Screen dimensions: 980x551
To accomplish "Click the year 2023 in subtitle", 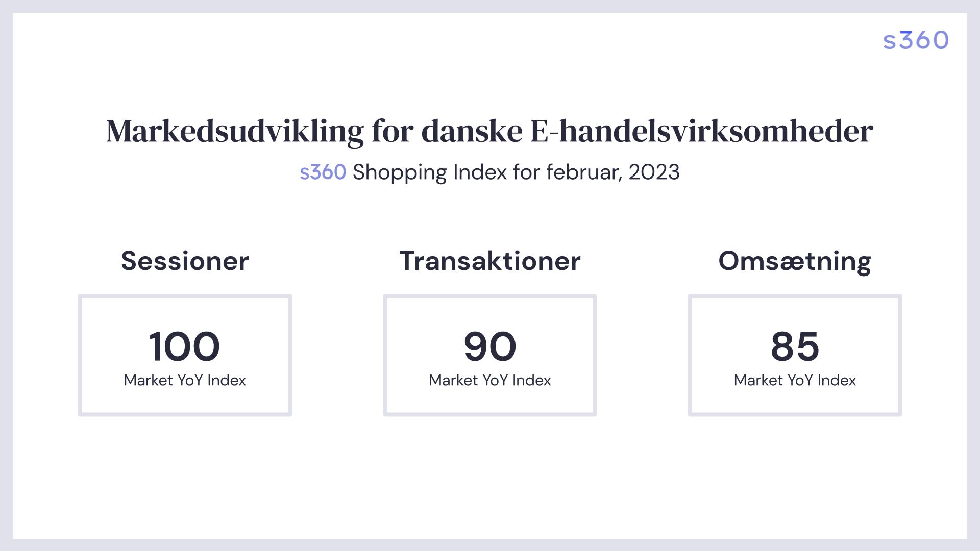I will pos(654,172).
